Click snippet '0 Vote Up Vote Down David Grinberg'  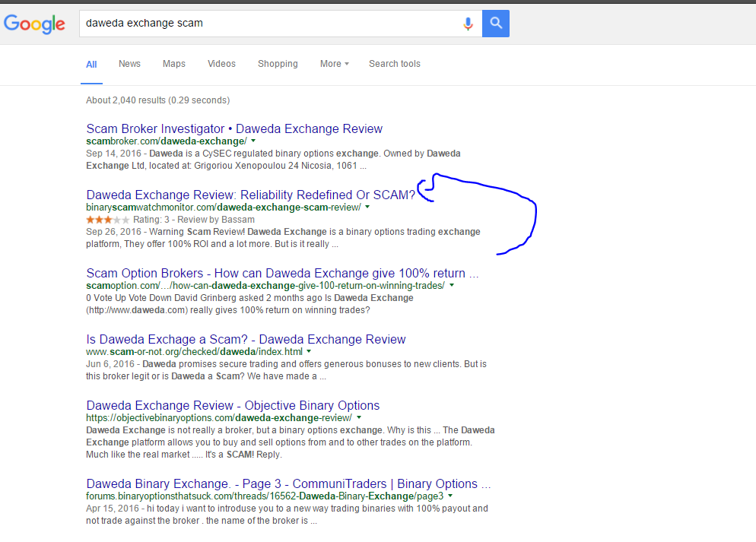pos(249,304)
